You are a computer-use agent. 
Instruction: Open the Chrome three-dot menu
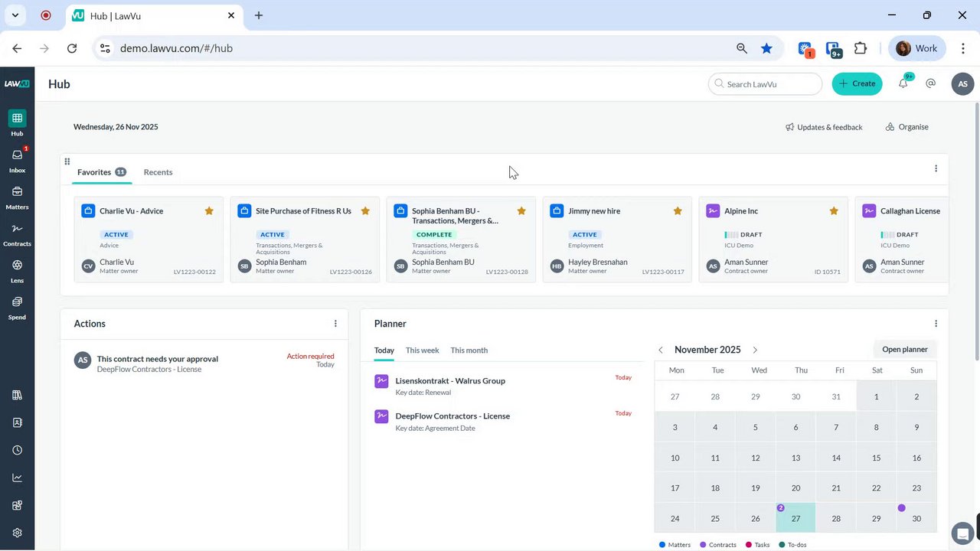pos(963,48)
